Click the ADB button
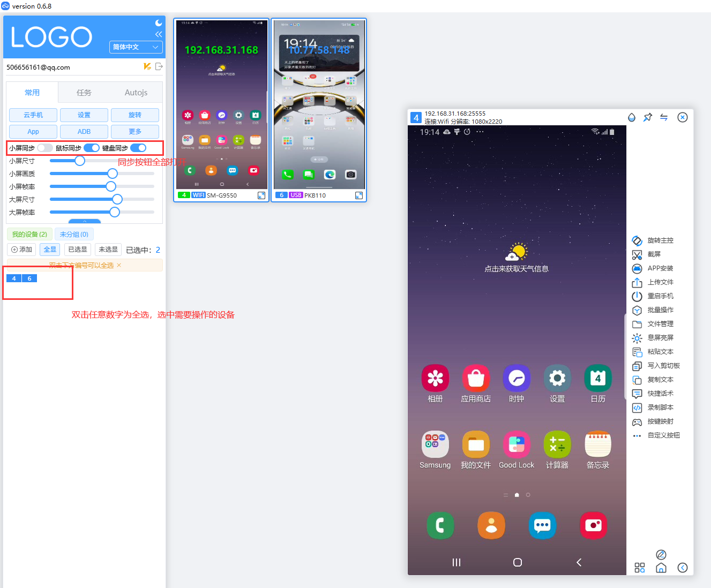 point(84,132)
